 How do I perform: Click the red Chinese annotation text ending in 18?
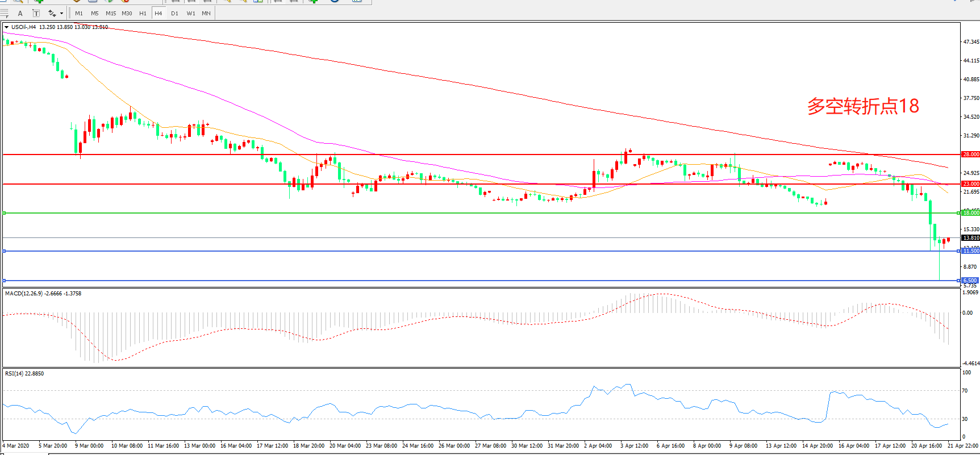pos(862,106)
